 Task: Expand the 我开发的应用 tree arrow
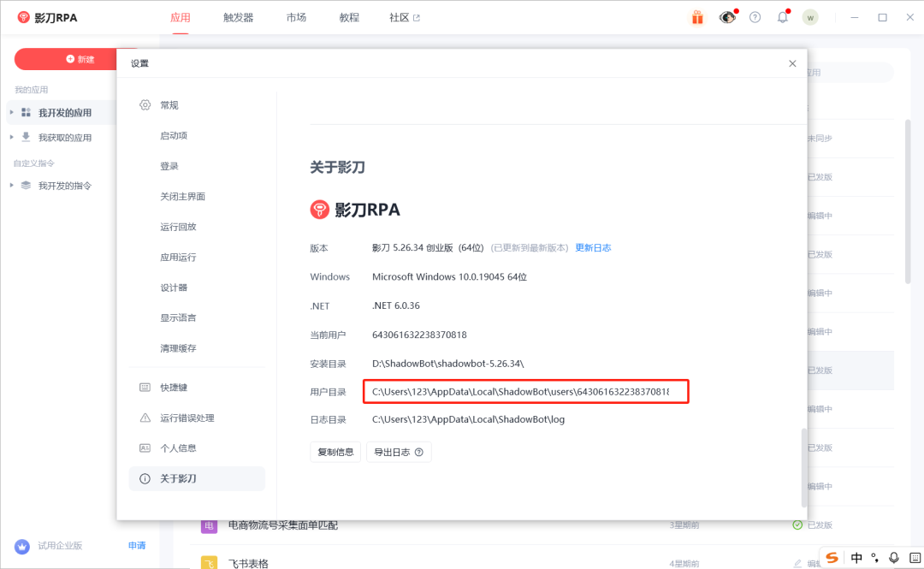pyautogui.click(x=12, y=112)
